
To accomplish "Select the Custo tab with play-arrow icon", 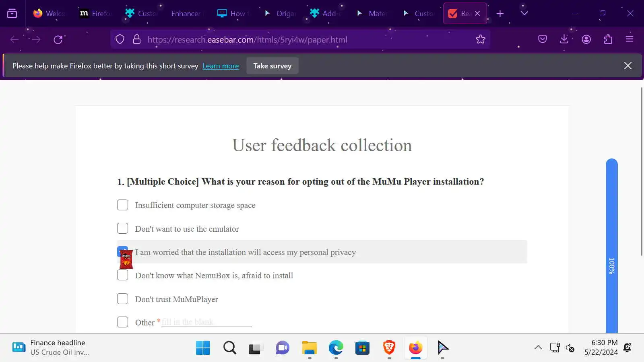I will tap(418, 14).
